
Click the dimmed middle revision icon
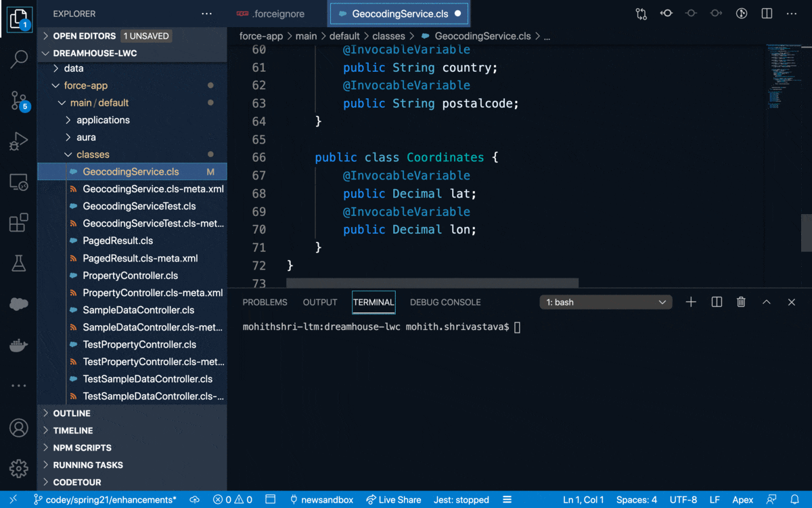692,14
